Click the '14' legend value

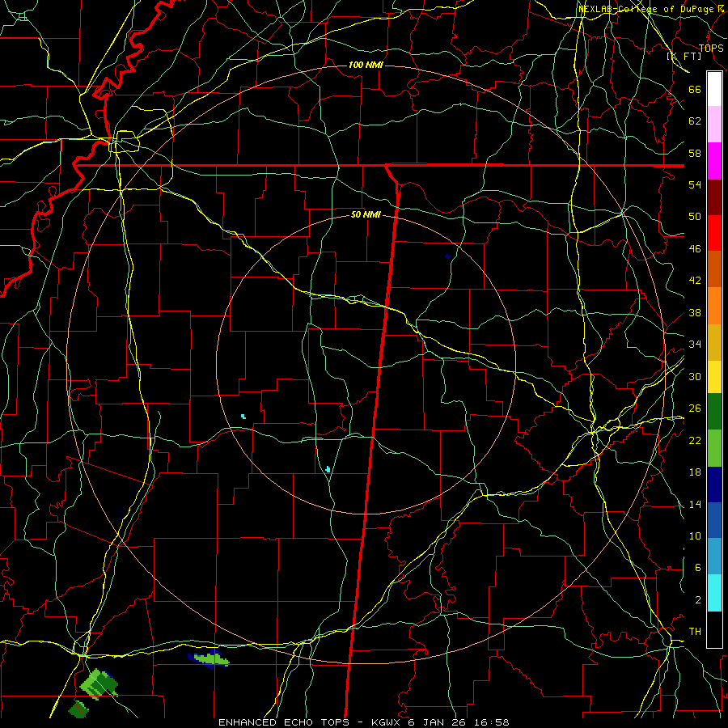pyautogui.click(x=695, y=505)
